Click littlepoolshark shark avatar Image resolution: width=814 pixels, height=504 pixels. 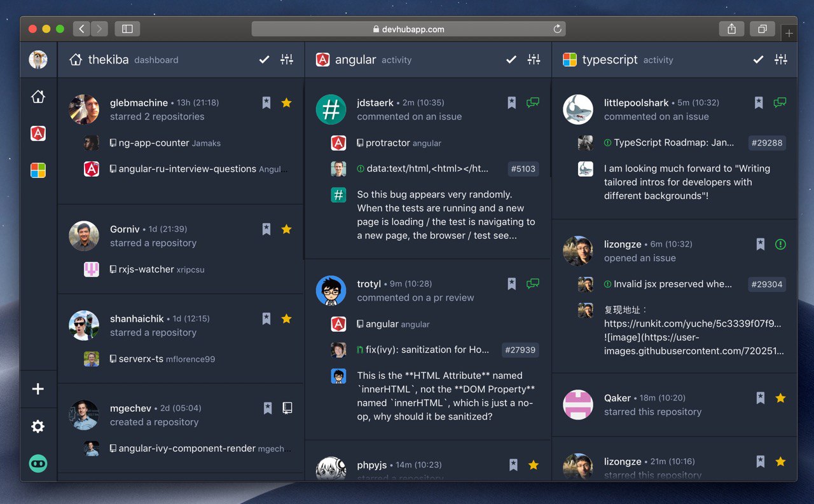[578, 109]
